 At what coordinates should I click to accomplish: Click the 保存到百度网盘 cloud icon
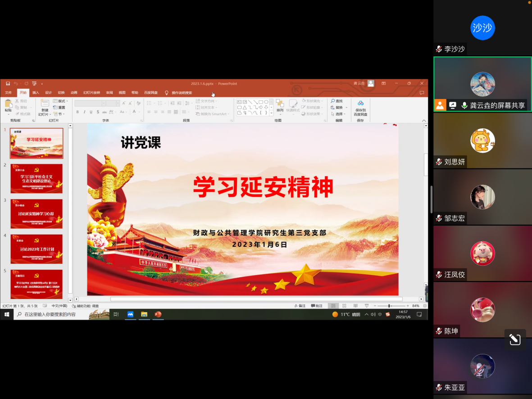tap(360, 103)
